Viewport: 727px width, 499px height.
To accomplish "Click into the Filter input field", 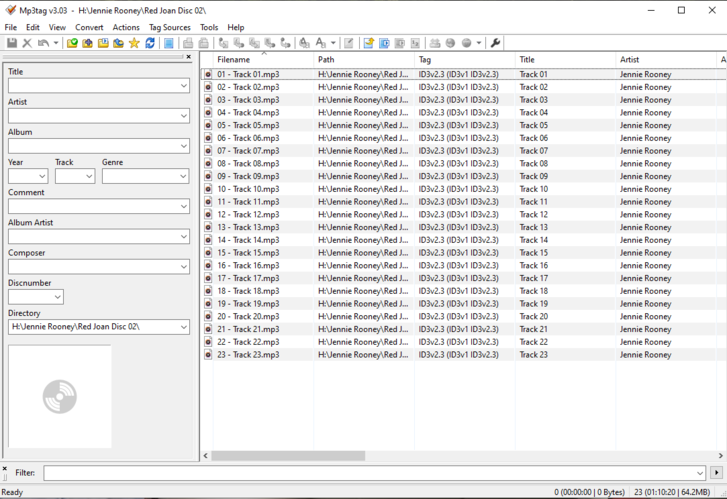I will [375, 473].
